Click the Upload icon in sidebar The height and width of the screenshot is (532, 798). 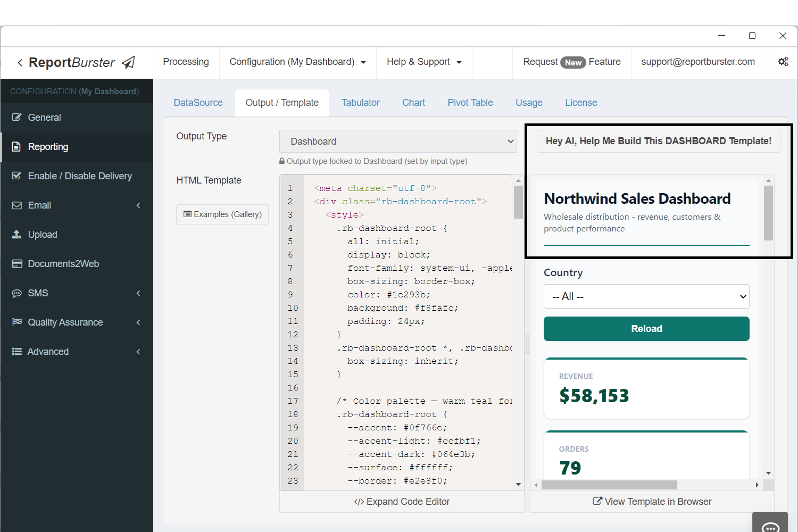[x=16, y=235]
